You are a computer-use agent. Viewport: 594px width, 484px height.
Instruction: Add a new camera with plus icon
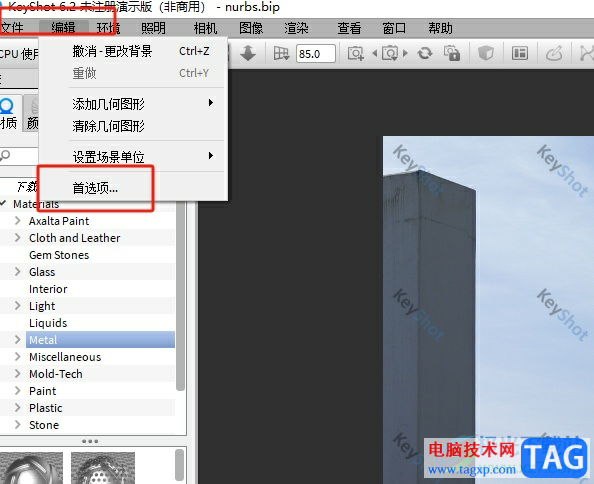tap(356, 53)
